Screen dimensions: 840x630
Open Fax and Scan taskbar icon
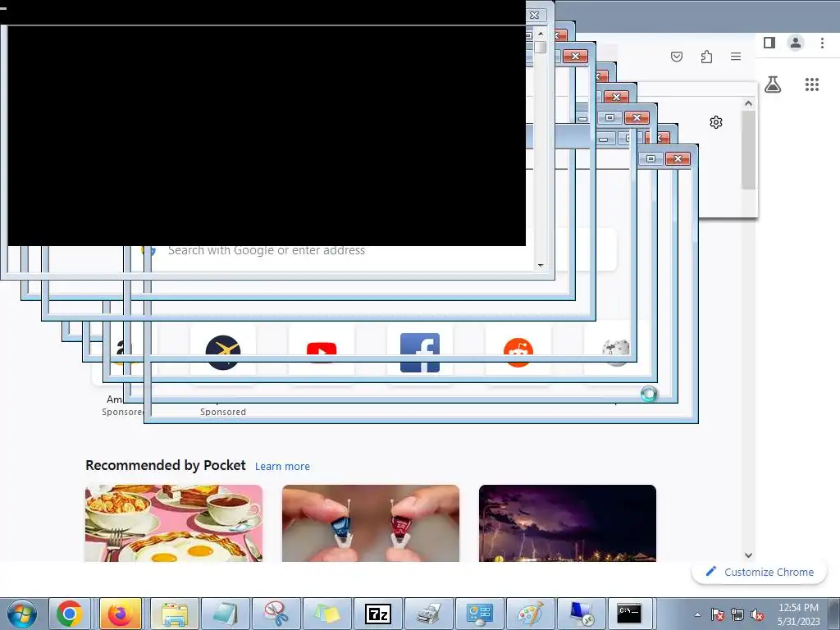429,614
